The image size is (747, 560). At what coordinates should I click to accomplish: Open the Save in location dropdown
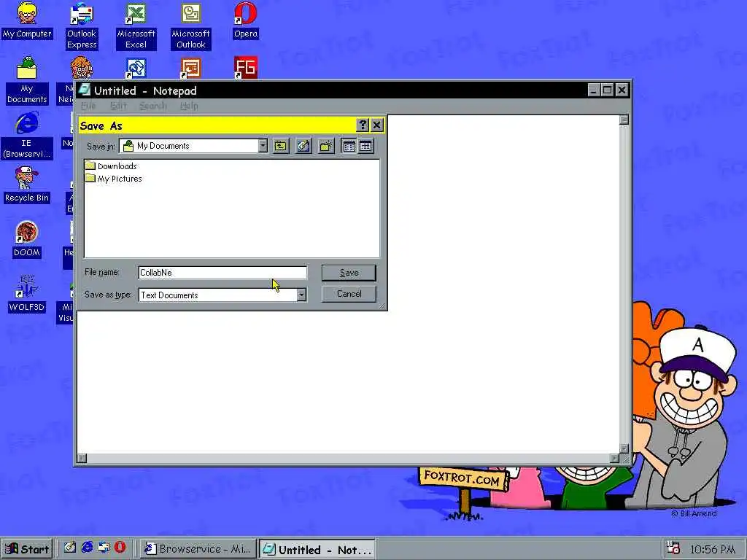pyautogui.click(x=263, y=146)
